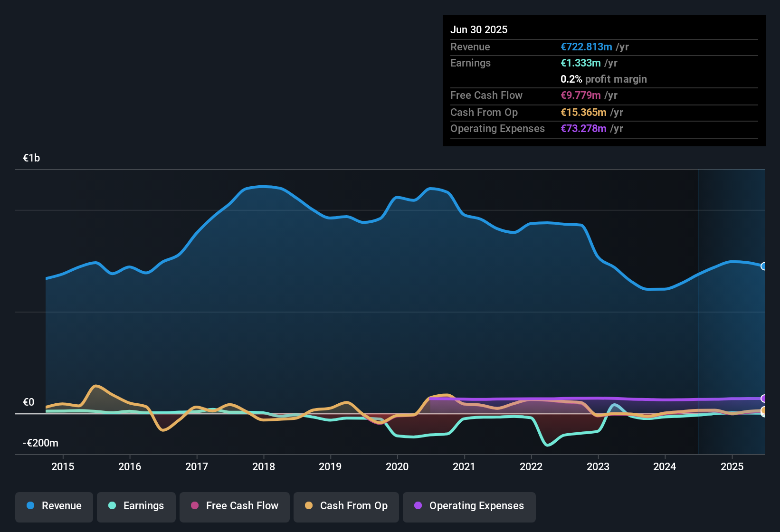Click the pink Free Cash Flow legend dot
Screen dimensions: 780x532
(x=195, y=506)
